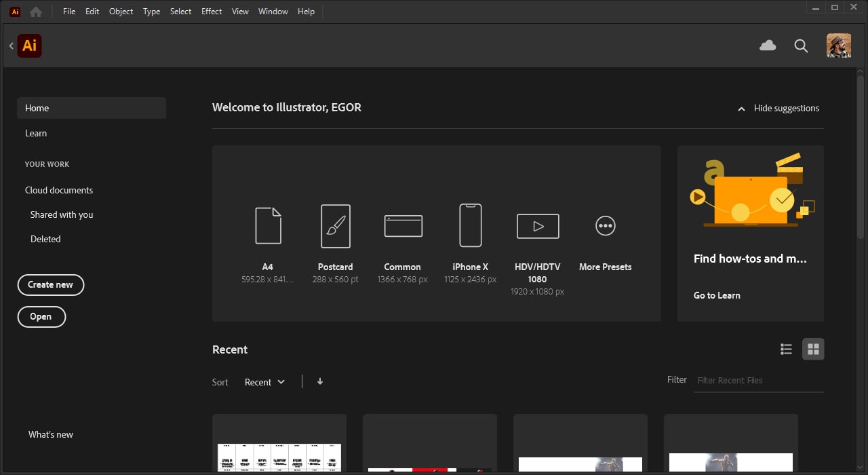Click the Home icon in the title bar
The height and width of the screenshot is (475, 868).
(36, 12)
